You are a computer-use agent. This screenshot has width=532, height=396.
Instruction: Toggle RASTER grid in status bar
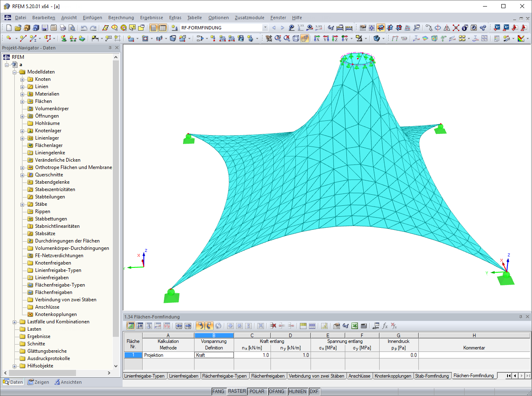click(x=237, y=392)
